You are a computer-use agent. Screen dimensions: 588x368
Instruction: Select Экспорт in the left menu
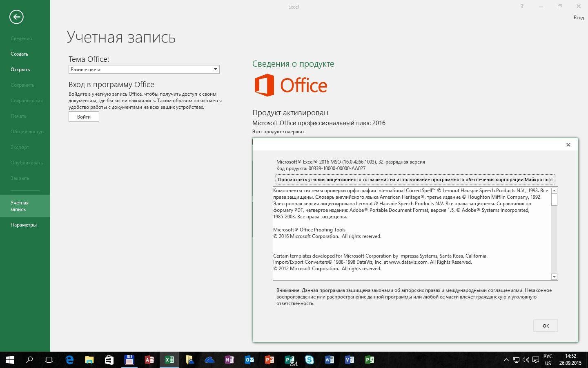pos(20,147)
